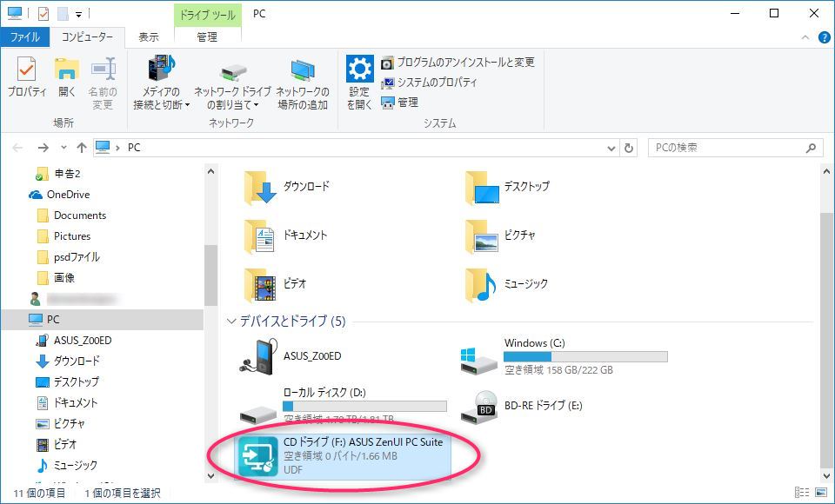Select the ミュージック folder icon in main pane
The width and height of the screenshot is (835, 504).
point(482,285)
